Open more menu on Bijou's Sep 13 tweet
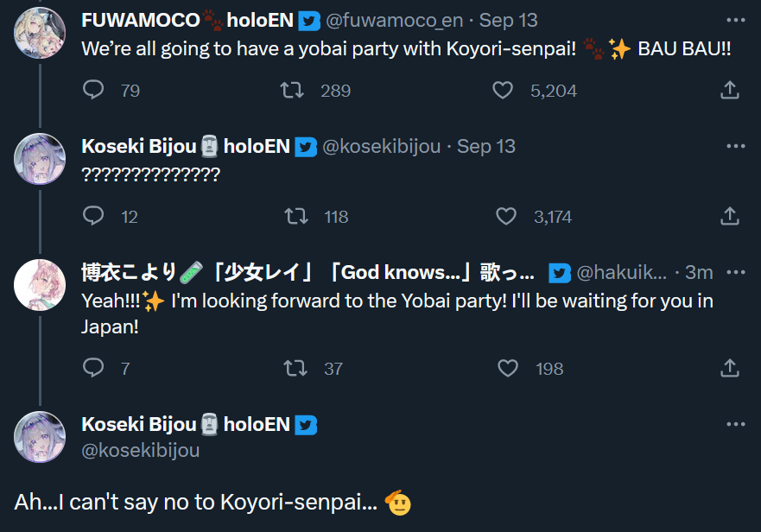This screenshot has height=532, width=761. click(x=735, y=146)
